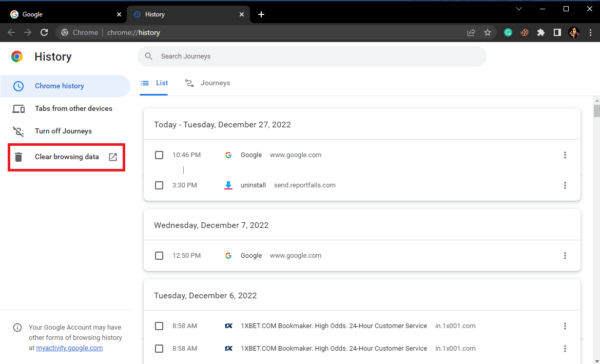Click the share page icon
Image resolution: width=600 pixels, height=364 pixels.
[471, 32]
